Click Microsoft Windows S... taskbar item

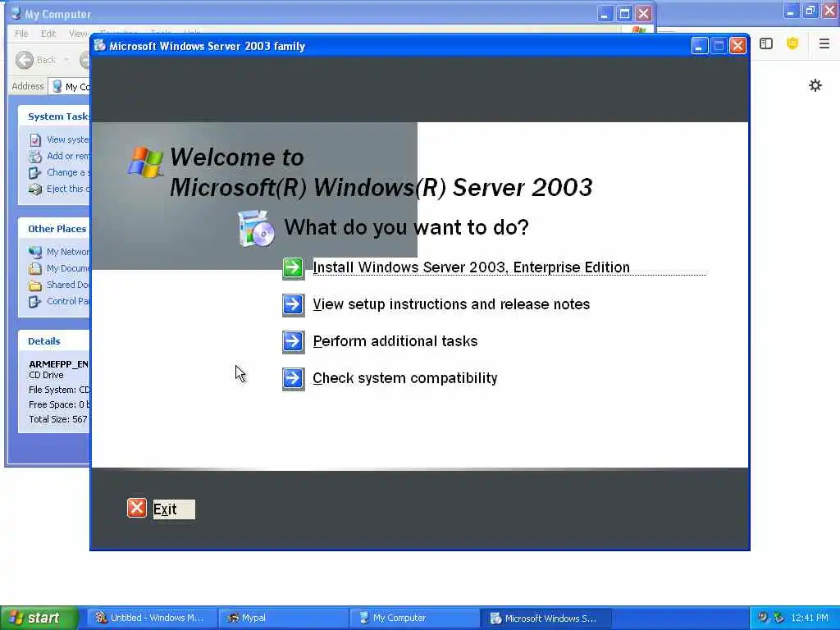pos(546,618)
